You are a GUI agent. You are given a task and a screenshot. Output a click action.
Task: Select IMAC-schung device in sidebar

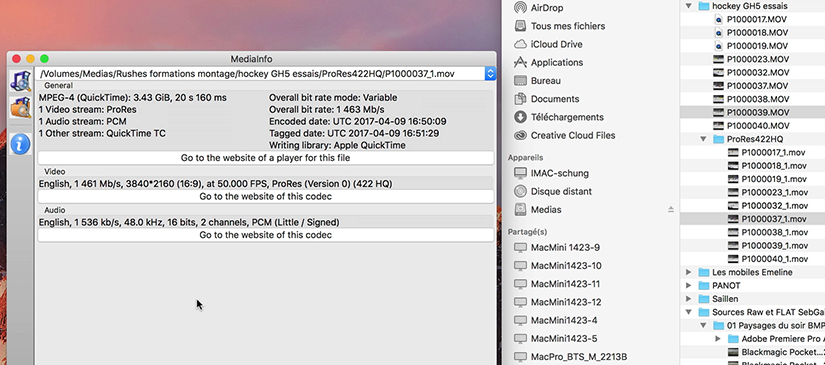tap(560, 173)
